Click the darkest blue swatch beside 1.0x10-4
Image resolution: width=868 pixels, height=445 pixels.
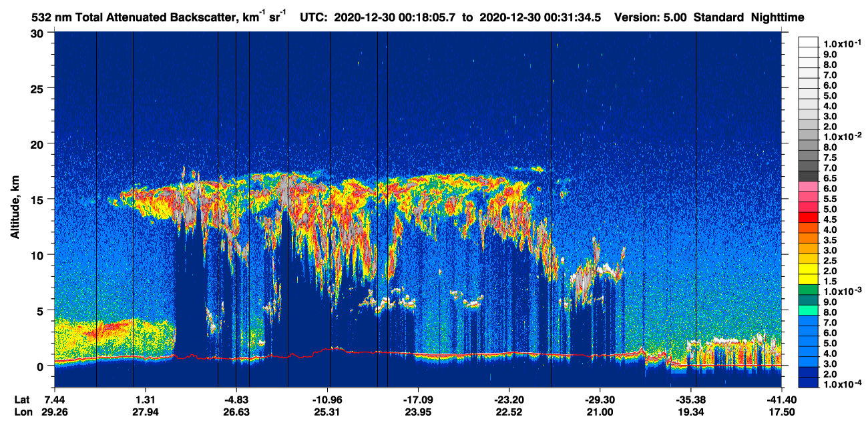coord(809,383)
